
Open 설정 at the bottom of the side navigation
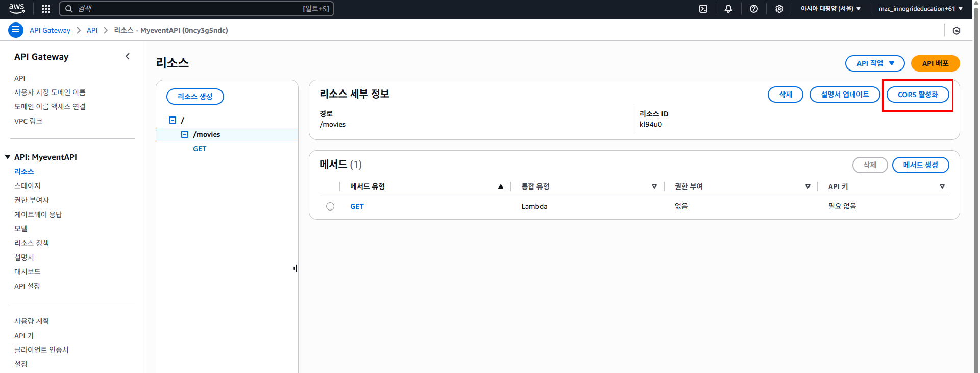pos(21,364)
